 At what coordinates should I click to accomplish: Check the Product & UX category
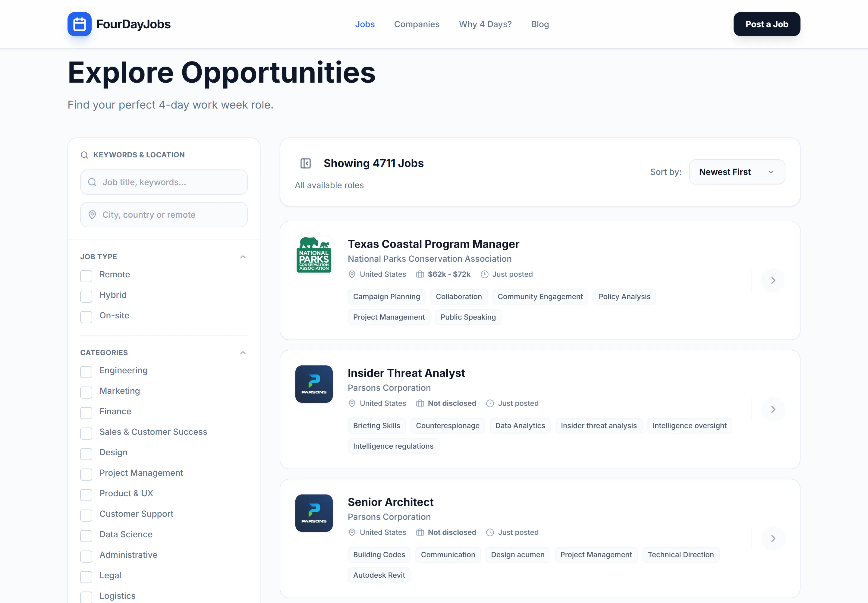(86, 494)
